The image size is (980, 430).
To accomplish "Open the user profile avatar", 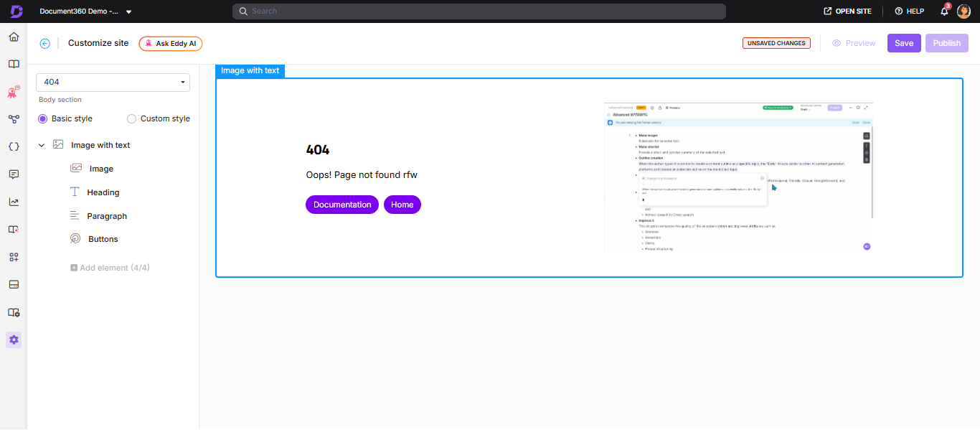I will [963, 11].
